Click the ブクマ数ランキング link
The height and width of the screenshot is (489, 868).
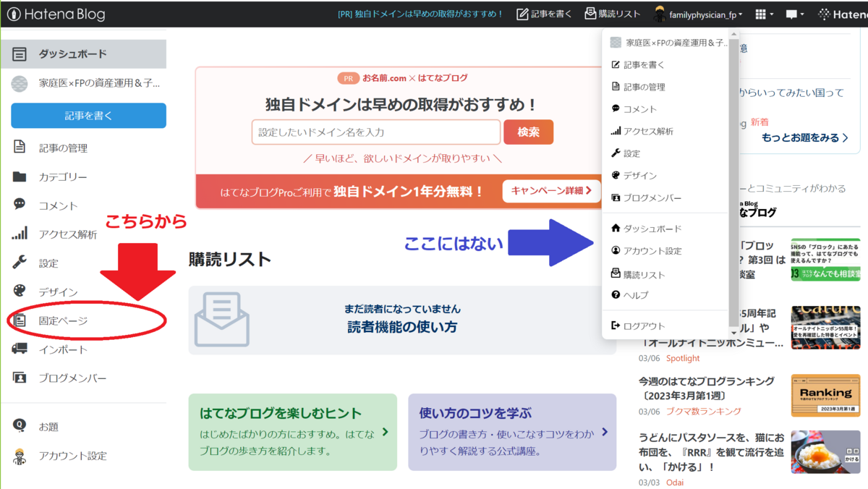(703, 411)
